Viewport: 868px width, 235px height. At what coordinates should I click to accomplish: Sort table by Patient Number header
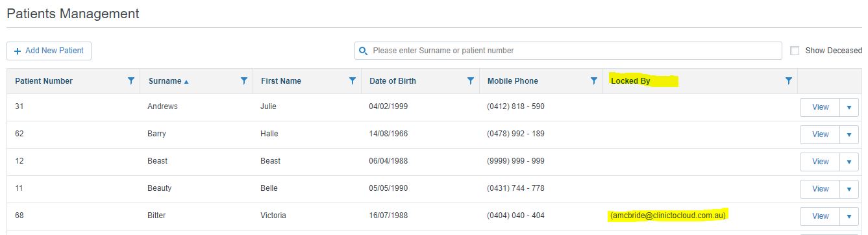click(x=43, y=81)
